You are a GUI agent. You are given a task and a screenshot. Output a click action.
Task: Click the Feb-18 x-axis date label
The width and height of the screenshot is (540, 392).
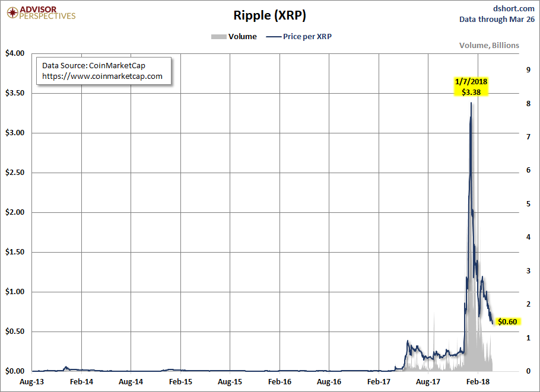(478, 381)
